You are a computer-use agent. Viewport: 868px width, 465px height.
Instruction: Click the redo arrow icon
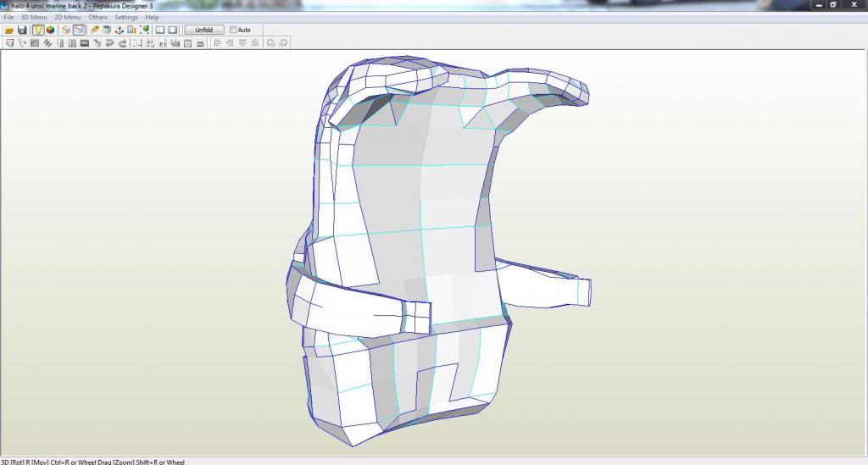[122, 43]
